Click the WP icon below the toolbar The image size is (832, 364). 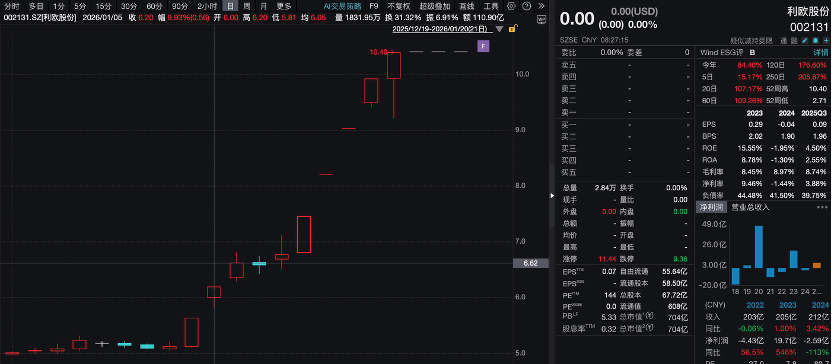click(x=541, y=19)
